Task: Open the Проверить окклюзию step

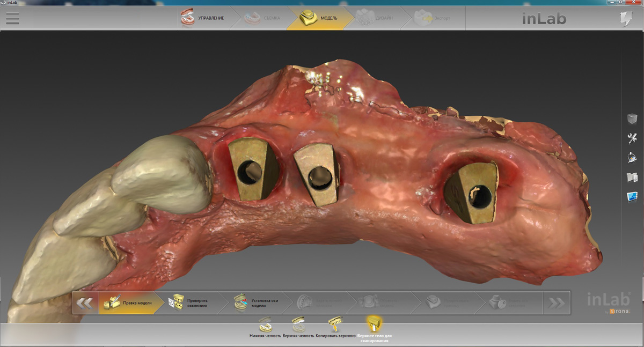Action: coord(192,303)
